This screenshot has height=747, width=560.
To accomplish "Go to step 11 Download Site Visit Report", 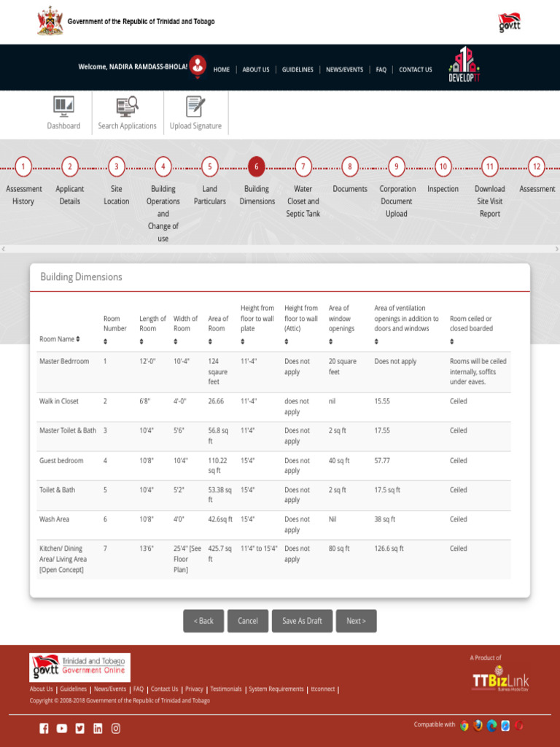I will (490, 167).
